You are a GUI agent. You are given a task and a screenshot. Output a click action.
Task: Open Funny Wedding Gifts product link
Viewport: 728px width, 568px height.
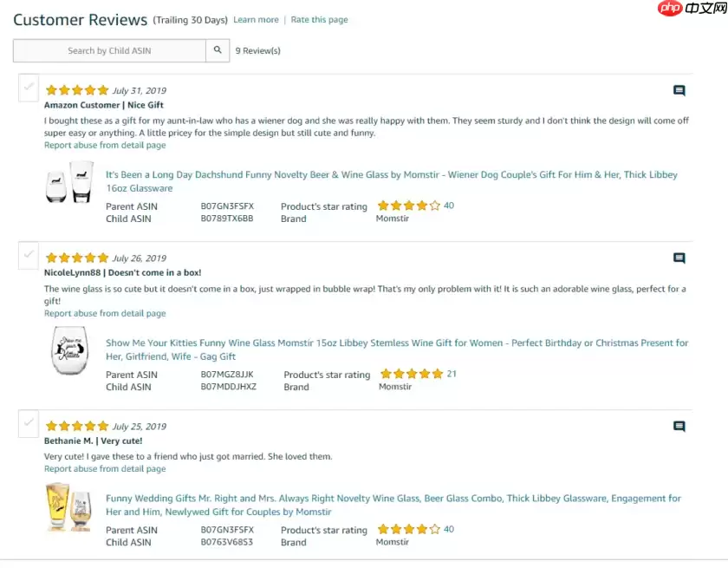(x=393, y=505)
